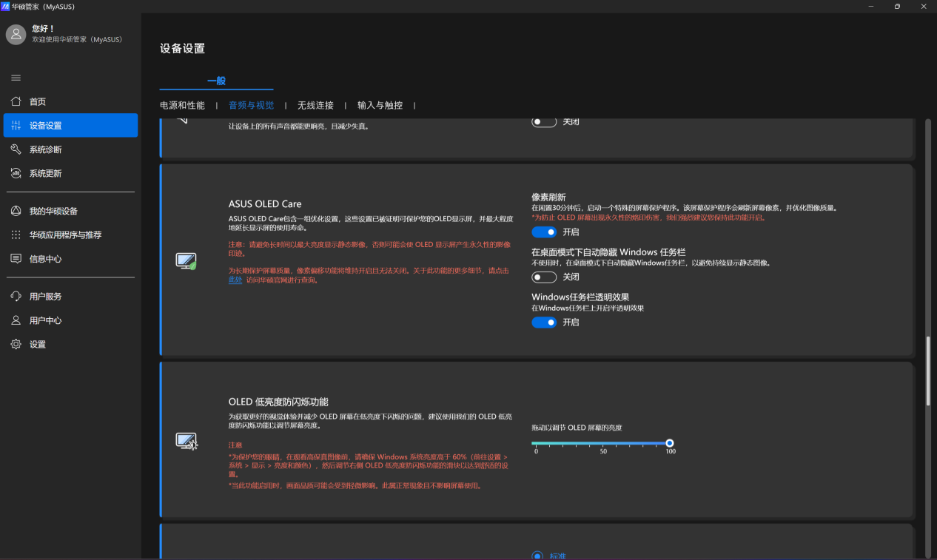Open 系统诊断 in the sidebar
937x560 pixels.
click(x=70, y=149)
